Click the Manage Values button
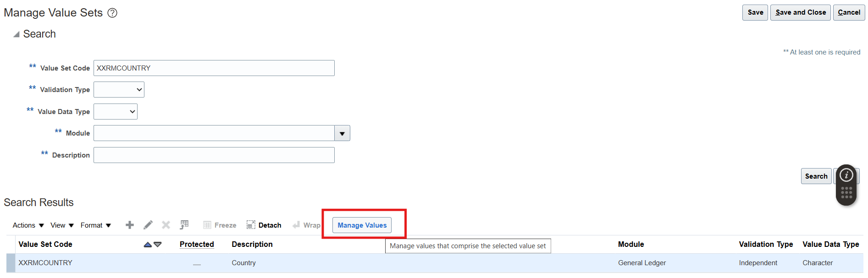The height and width of the screenshot is (278, 868). [362, 225]
